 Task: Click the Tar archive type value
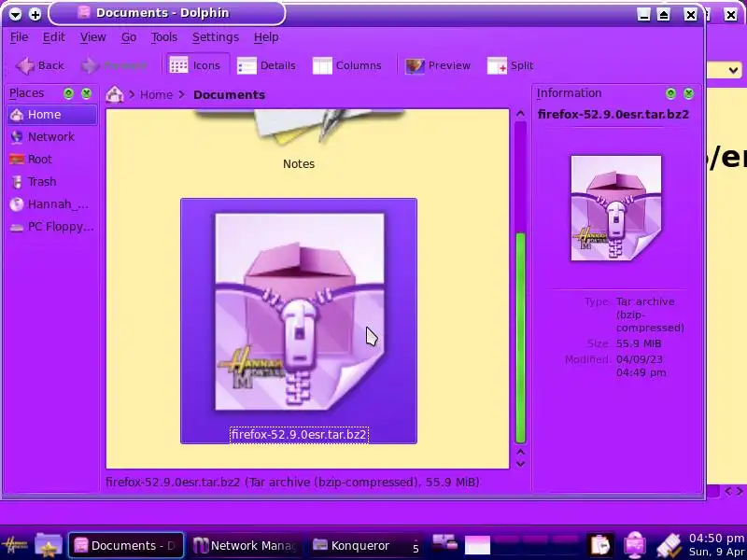[x=650, y=315]
